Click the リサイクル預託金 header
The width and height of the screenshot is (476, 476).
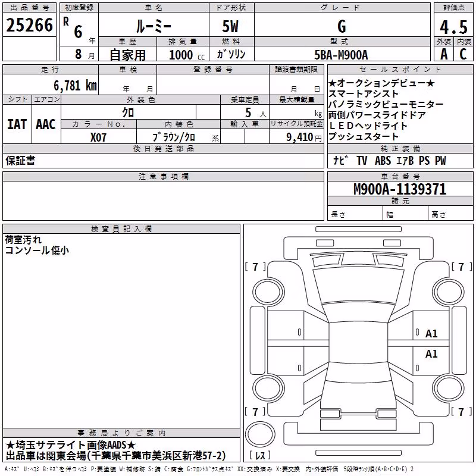pyautogui.click(x=296, y=124)
